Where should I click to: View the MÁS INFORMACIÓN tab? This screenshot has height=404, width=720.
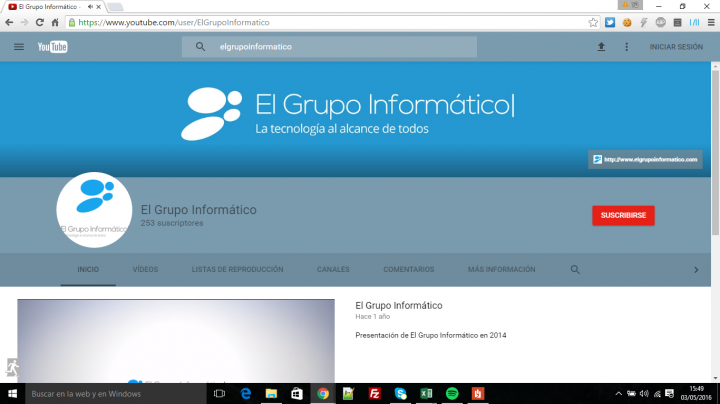click(x=501, y=269)
